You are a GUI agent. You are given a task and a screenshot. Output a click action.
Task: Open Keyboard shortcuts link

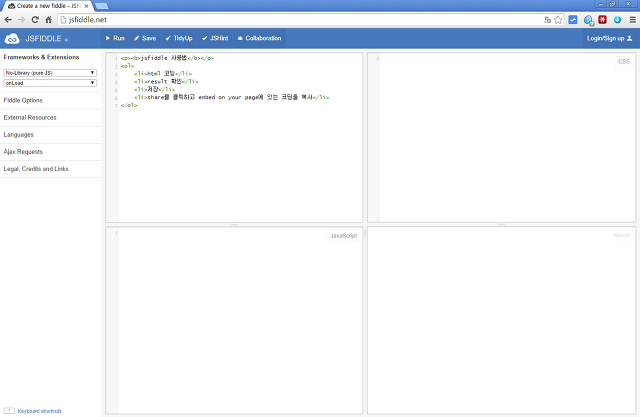pyautogui.click(x=40, y=411)
